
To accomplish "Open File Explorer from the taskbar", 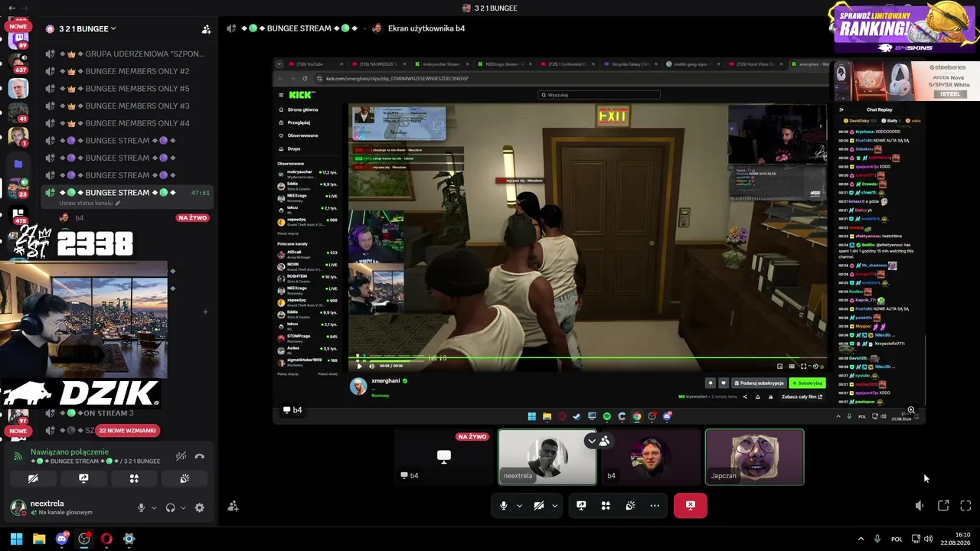I will [39, 539].
